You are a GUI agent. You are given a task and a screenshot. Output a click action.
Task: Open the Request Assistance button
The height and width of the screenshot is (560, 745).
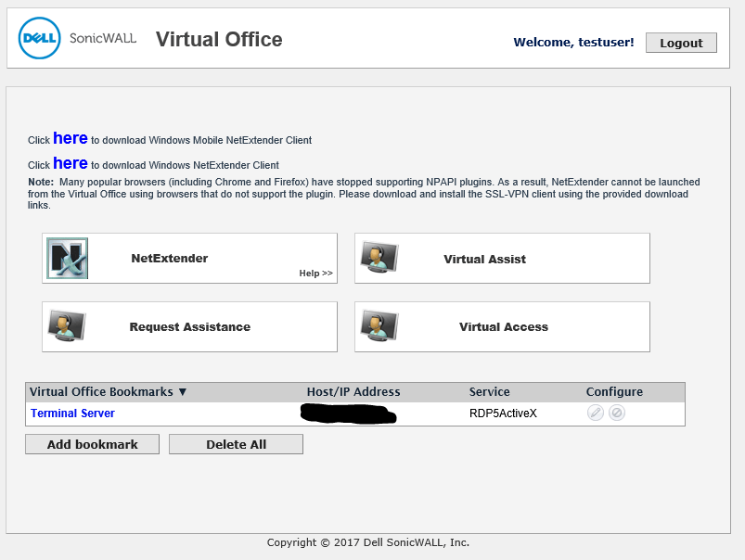coord(189,326)
